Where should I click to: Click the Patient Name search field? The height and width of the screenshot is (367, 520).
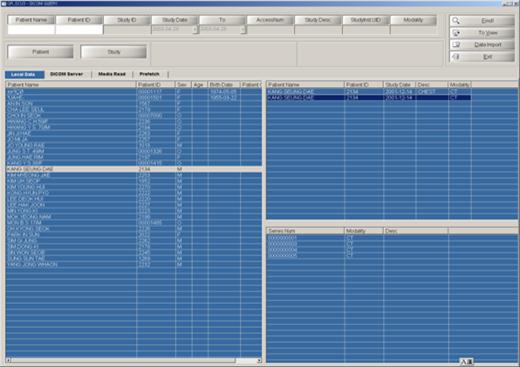[x=31, y=29]
